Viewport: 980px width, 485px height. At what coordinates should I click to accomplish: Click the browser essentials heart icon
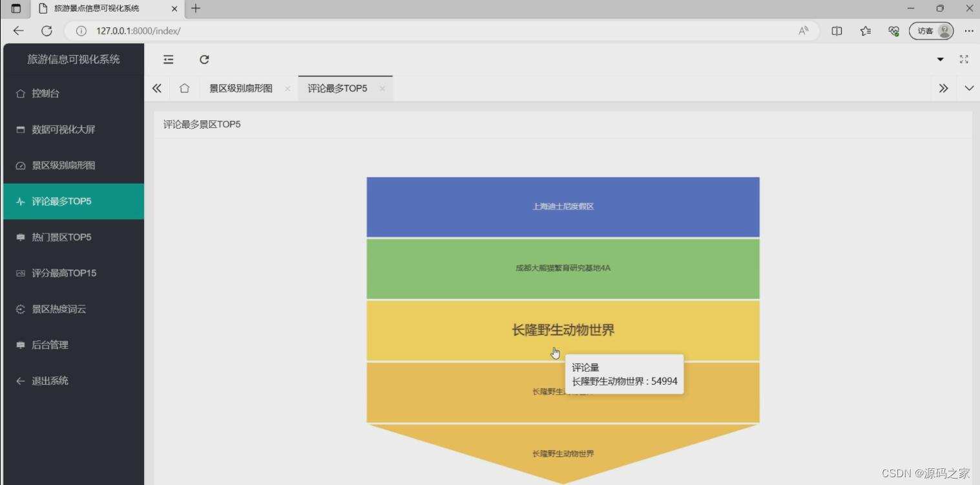[894, 30]
